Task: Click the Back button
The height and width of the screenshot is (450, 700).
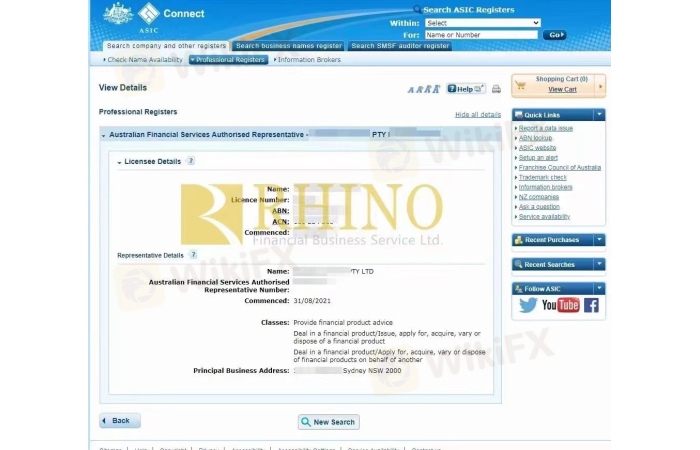Action: click(x=120, y=421)
